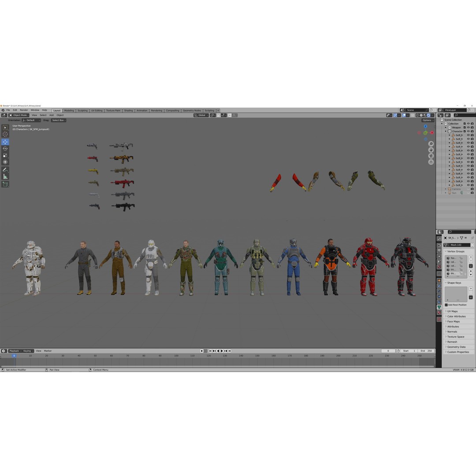Select the Move tool in the viewport toolbar
476x476 pixels.
tap(5, 142)
